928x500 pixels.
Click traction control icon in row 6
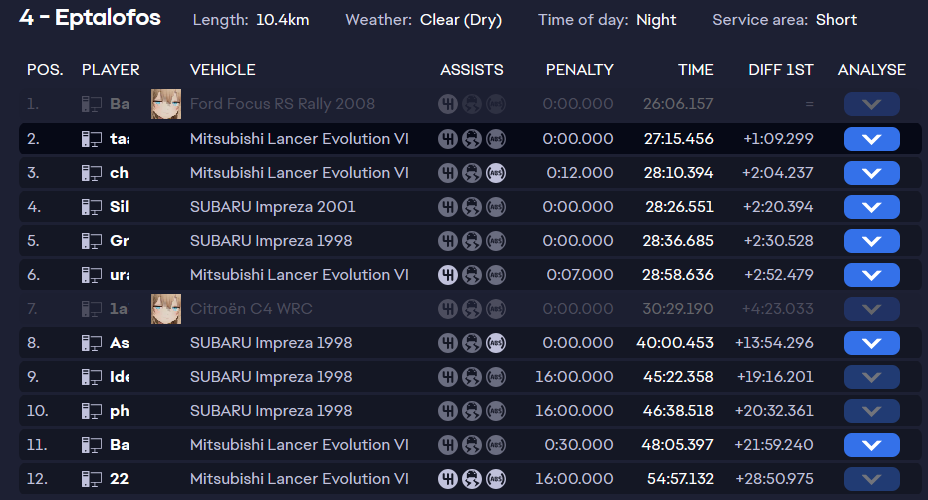(x=472, y=275)
